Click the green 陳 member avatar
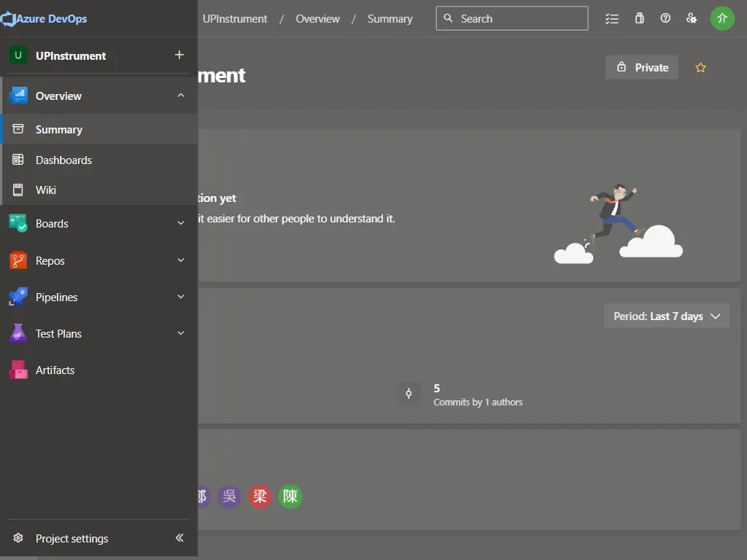The height and width of the screenshot is (560, 747). pos(290,497)
